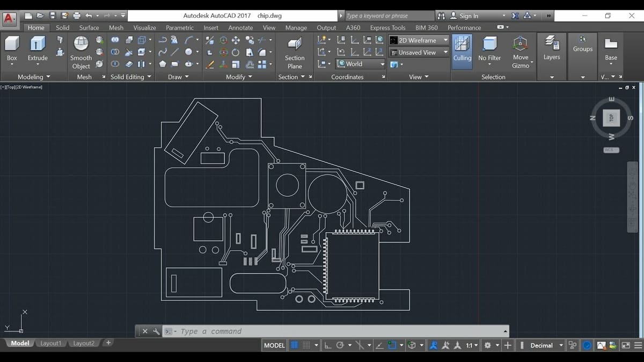The height and width of the screenshot is (362, 644).
Task: Toggle the drawing grid display in status bar
Action: [295, 345]
